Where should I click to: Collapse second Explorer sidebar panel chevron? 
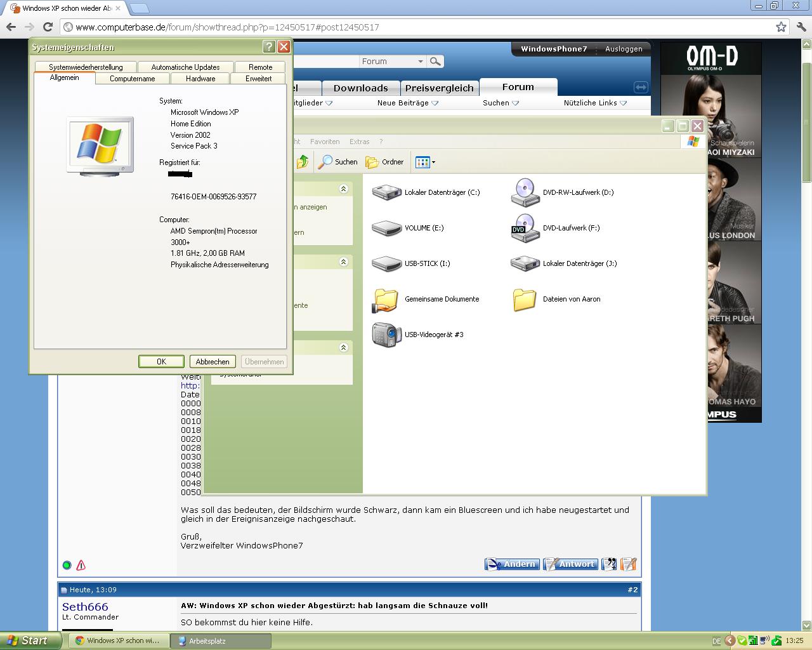click(343, 262)
